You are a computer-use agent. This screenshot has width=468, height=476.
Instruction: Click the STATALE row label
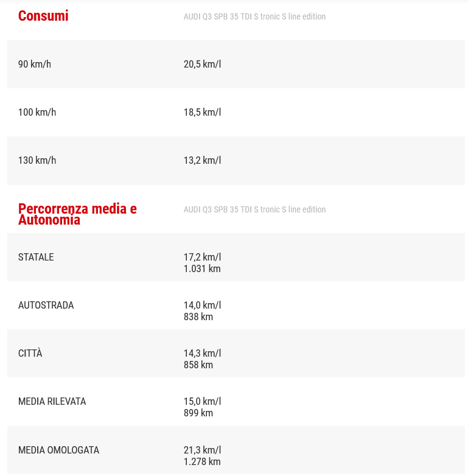[36, 257]
